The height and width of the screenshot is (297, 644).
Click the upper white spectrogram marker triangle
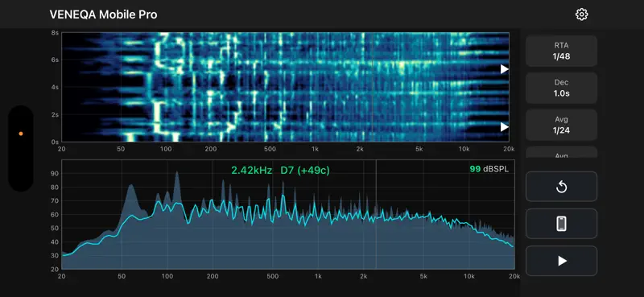tap(505, 69)
